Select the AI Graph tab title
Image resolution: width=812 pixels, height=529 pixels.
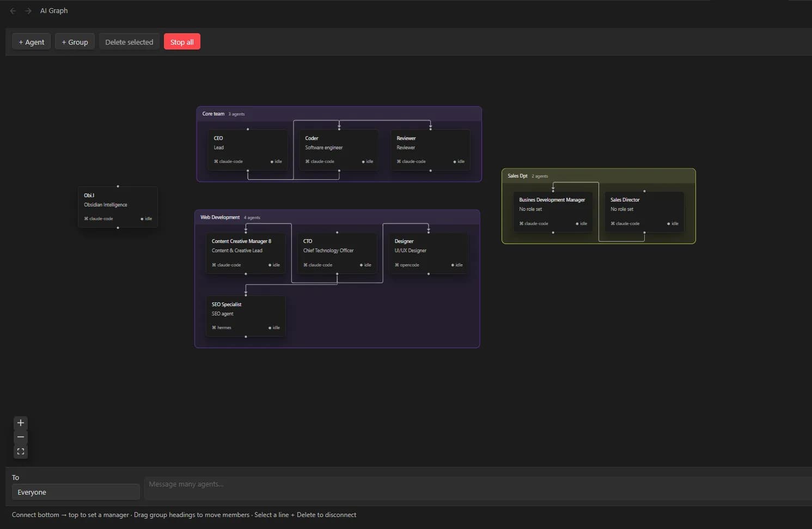click(54, 11)
